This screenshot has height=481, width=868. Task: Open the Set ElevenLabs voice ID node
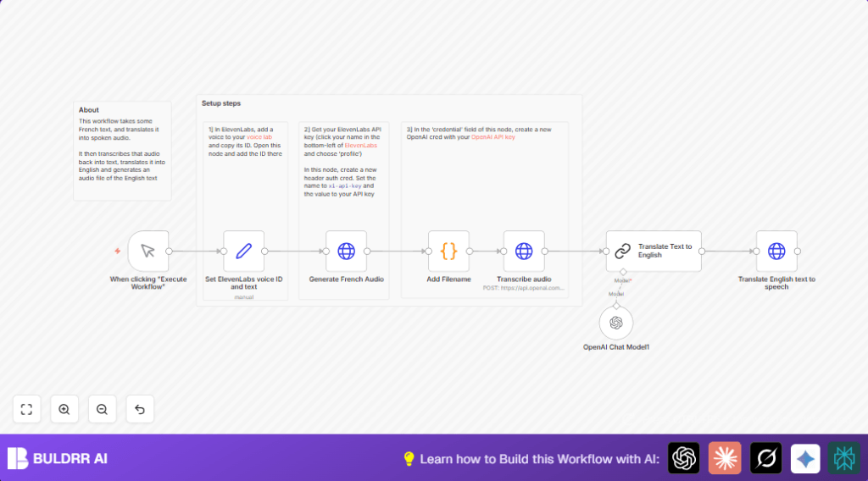pos(243,251)
